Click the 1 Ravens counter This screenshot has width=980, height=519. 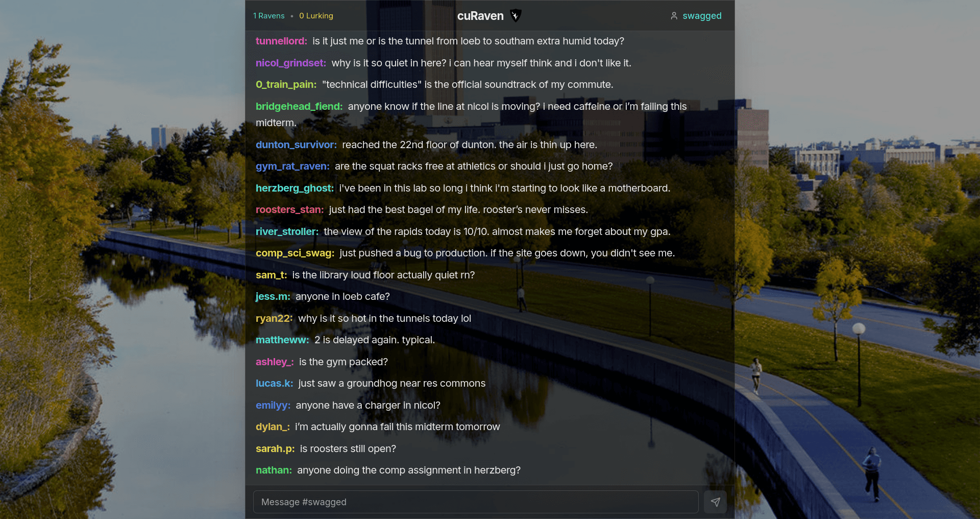[x=269, y=16]
